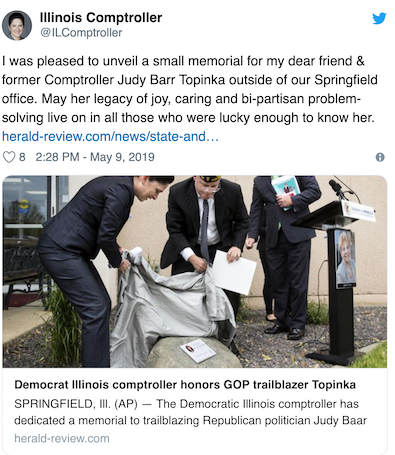This screenshot has width=395, height=455.
Task: Open headline Democrat Illinois comptroller honors GOP trailblazer
Action: [x=185, y=385]
